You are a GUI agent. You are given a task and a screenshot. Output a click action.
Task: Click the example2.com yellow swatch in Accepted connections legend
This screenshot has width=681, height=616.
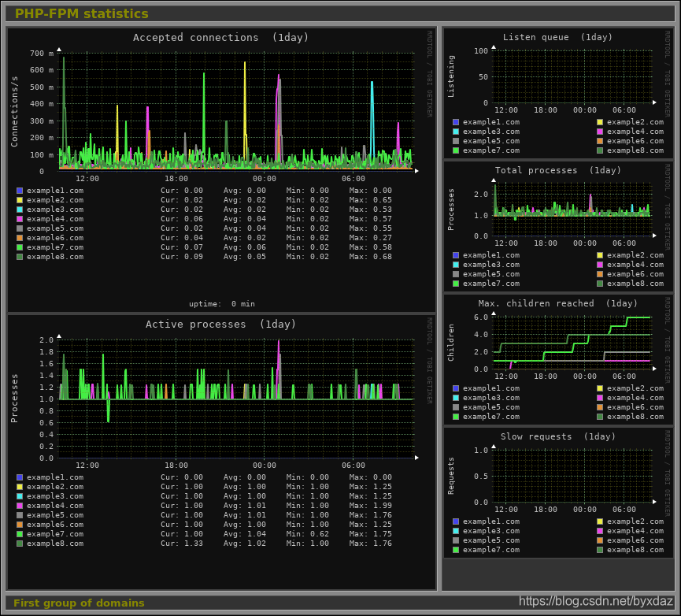[x=20, y=200]
